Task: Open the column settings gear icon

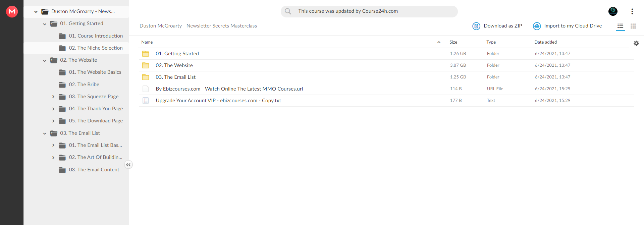Action: pos(636,43)
